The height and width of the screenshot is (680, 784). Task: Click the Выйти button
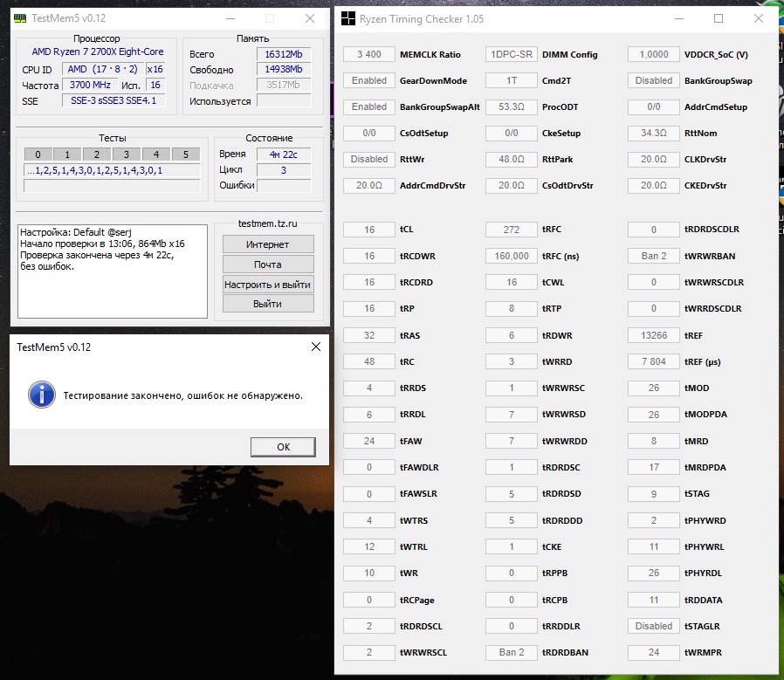pyautogui.click(x=268, y=304)
